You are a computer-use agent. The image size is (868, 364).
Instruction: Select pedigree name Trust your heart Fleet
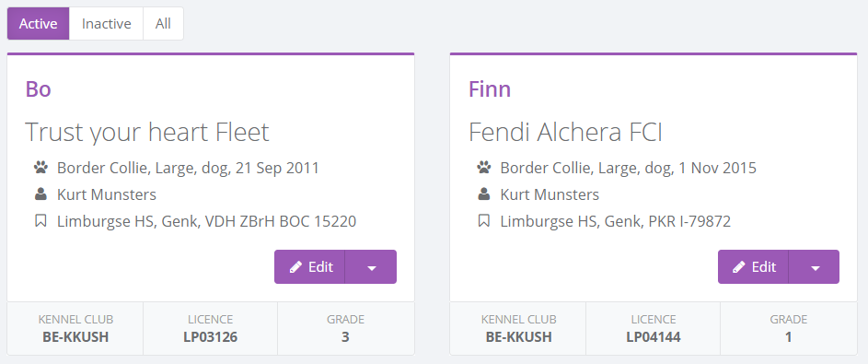point(147,133)
